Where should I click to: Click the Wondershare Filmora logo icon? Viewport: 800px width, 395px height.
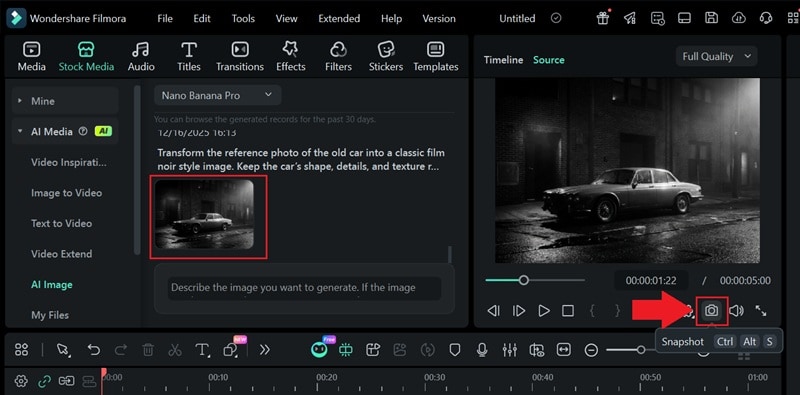pyautogui.click(x=16, y=18)
